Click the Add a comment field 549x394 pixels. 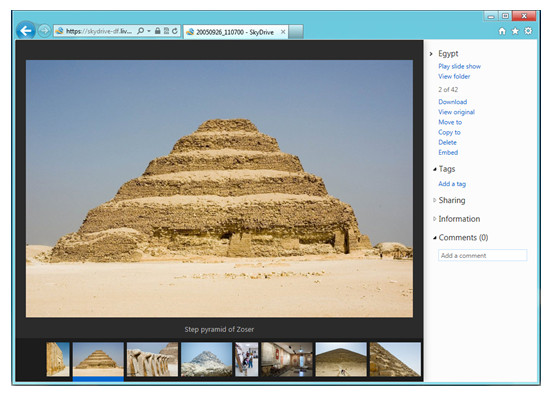coord(482,255)
